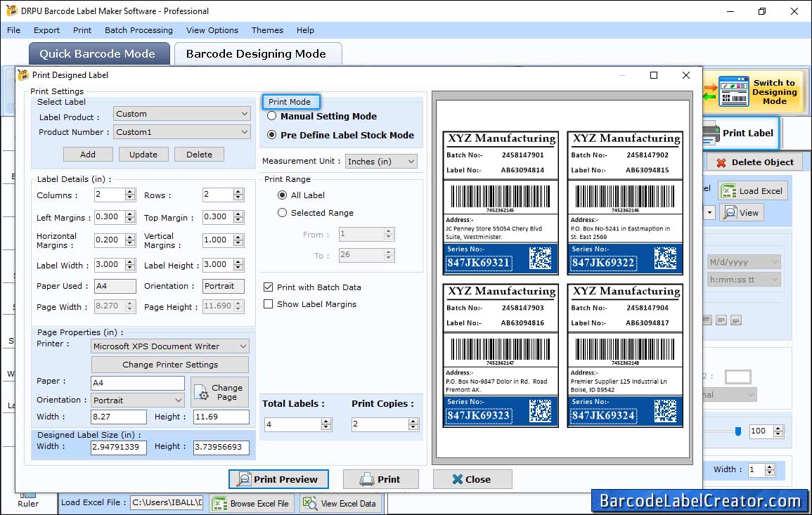Click the Total Labels input field
The height and width of the screenshot is (515, 812).
tap(292, 424)
